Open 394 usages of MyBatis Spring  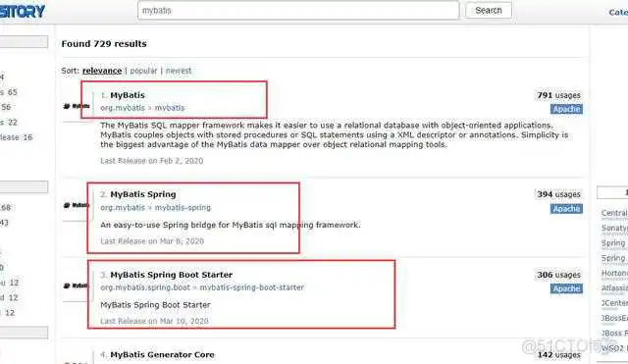558,194
